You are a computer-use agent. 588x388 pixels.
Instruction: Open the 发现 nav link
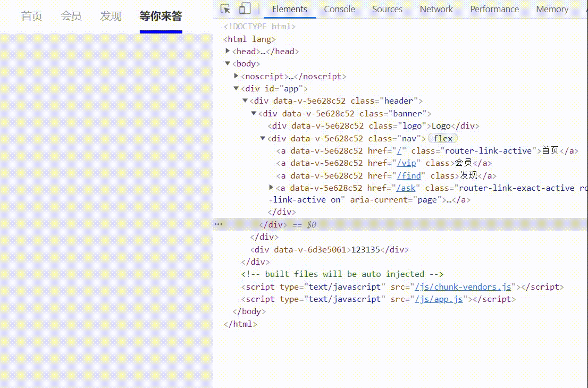pos(111,16)
